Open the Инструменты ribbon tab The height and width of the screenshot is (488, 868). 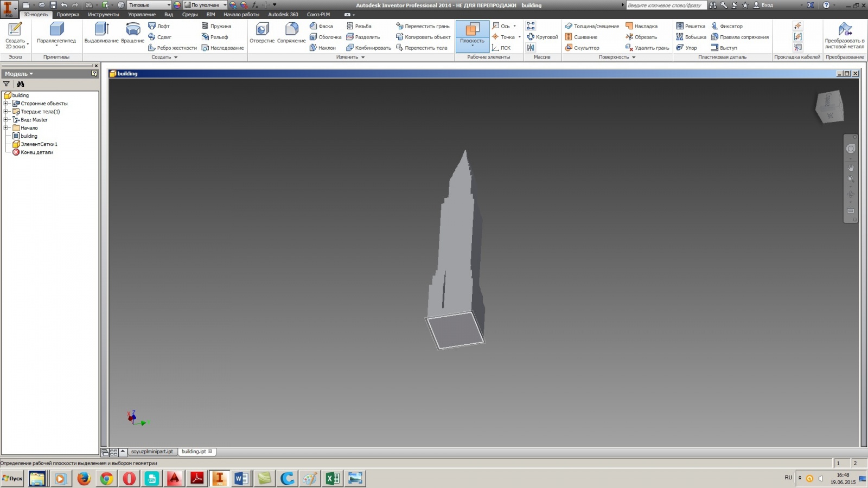tap(103, 15)
